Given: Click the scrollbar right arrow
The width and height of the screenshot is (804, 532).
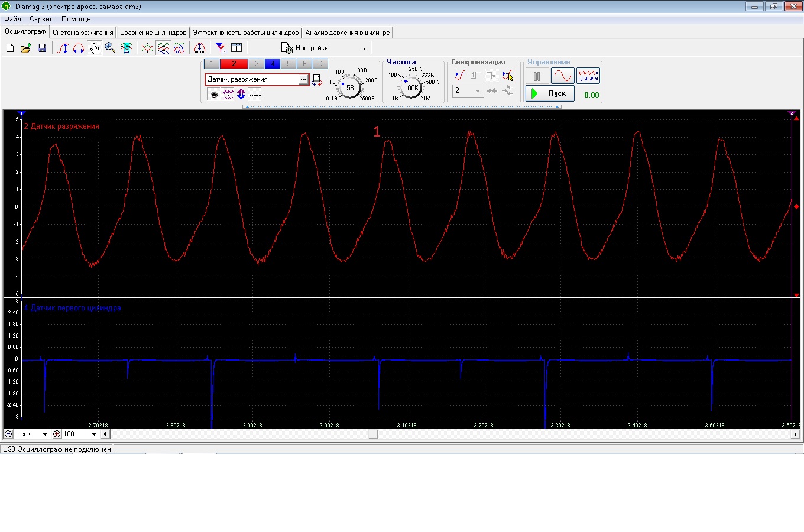Looking at the screenshot, I should (x=796, y=434).
